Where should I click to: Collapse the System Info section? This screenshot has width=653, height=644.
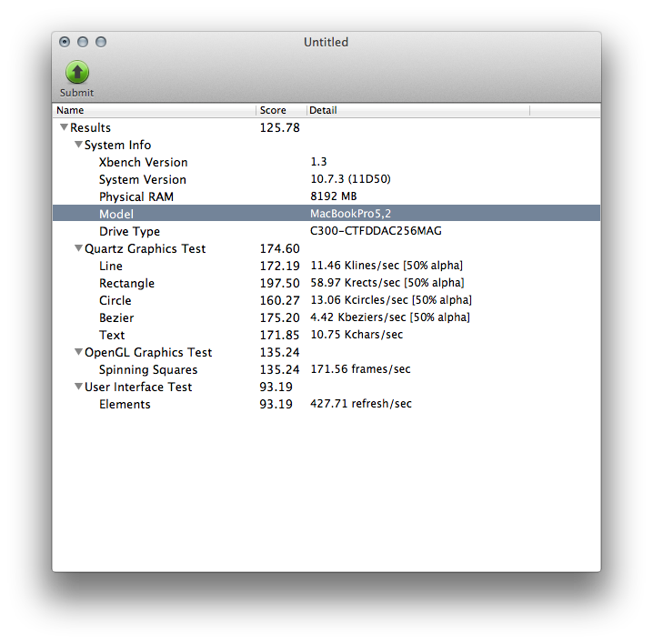click(x=78, y=146)
